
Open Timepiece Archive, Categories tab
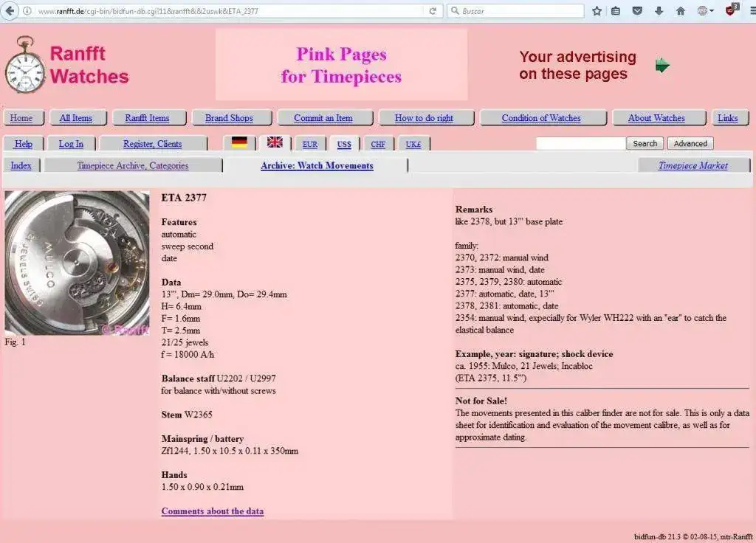(x=133, y=165)
